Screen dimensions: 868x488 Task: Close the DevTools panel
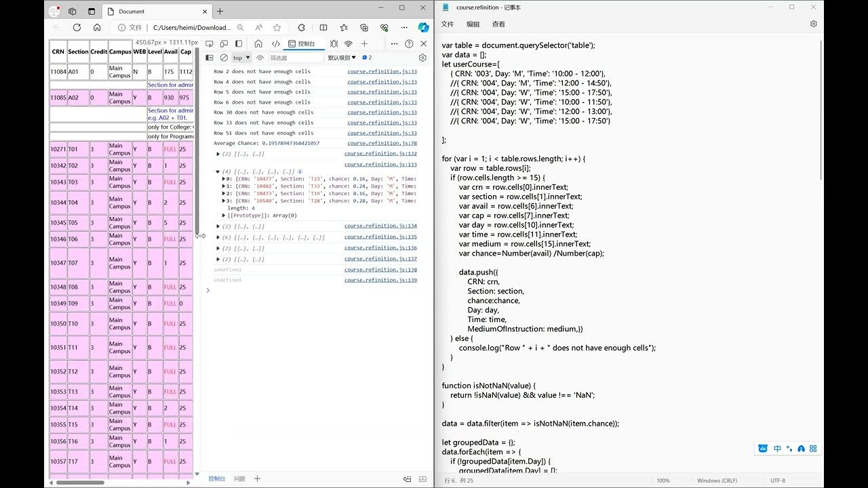[423, 43]
